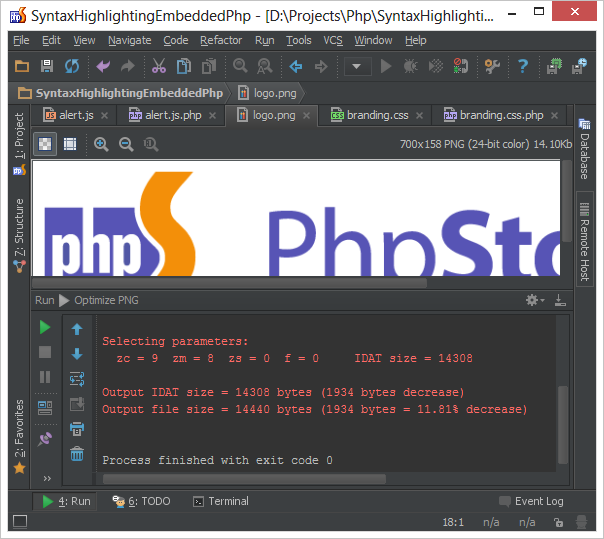The height and width of the screenshot is (539, 604).
Task: Undo with the purple arrow icon
Action: pos(103,66)
